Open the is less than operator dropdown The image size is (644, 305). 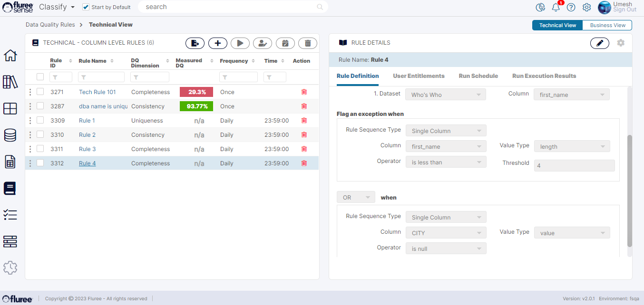click(x=445, y=162)
